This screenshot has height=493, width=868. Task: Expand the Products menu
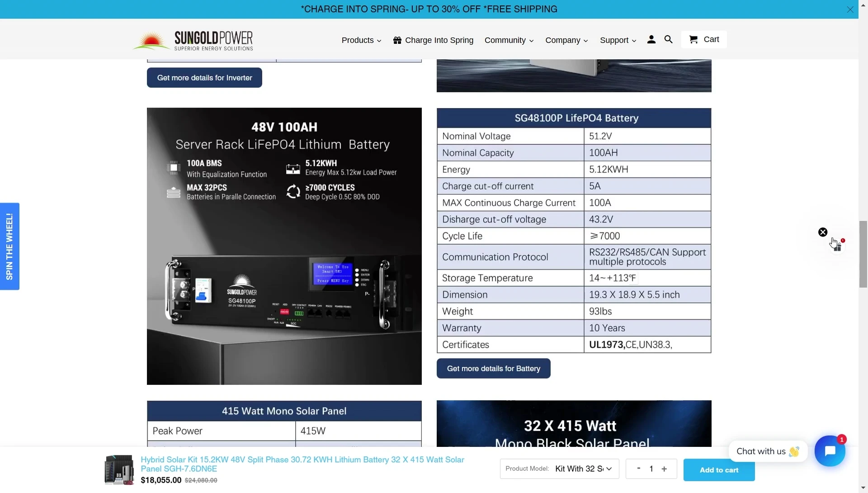click(361, 40)
